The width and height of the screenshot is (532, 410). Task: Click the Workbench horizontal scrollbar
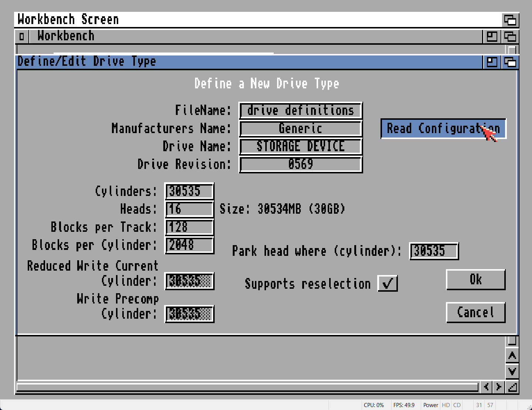(x=248, y=387)
